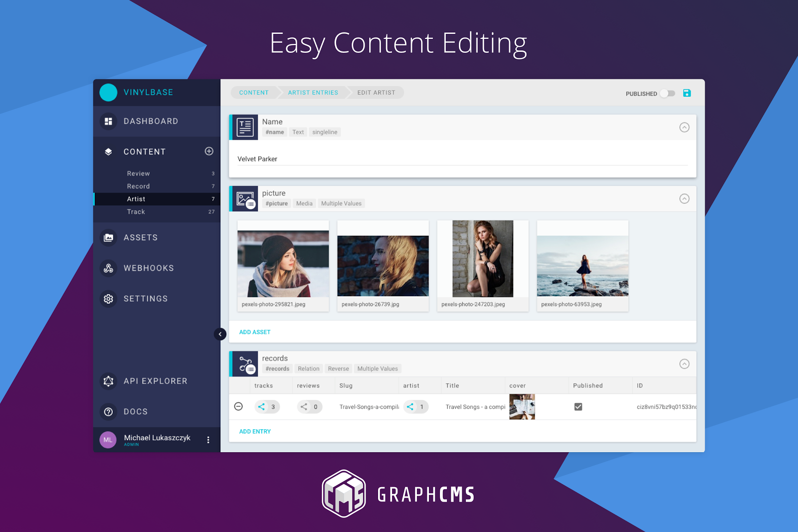Click the #records field tag

coord(277,369)
